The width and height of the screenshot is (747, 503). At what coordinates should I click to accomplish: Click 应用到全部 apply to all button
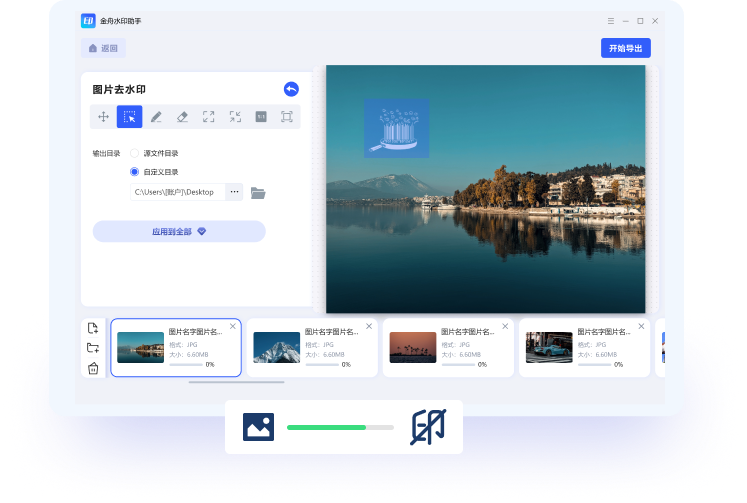179,231
